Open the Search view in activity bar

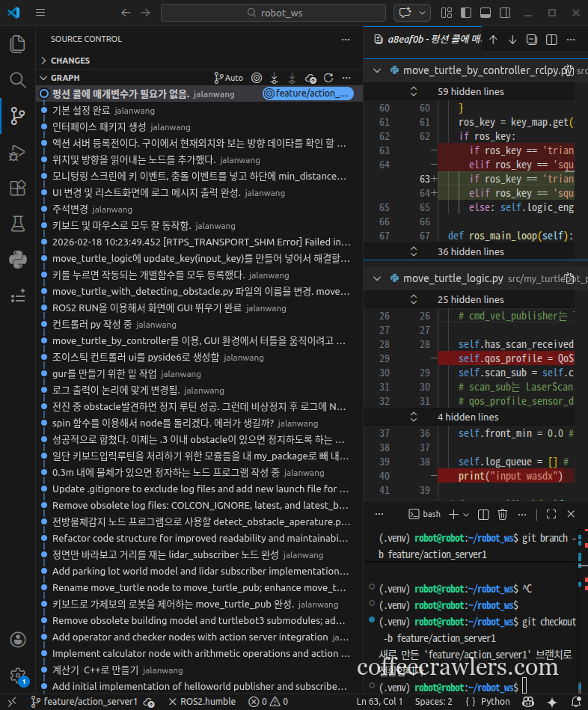[x=17, y=80]
